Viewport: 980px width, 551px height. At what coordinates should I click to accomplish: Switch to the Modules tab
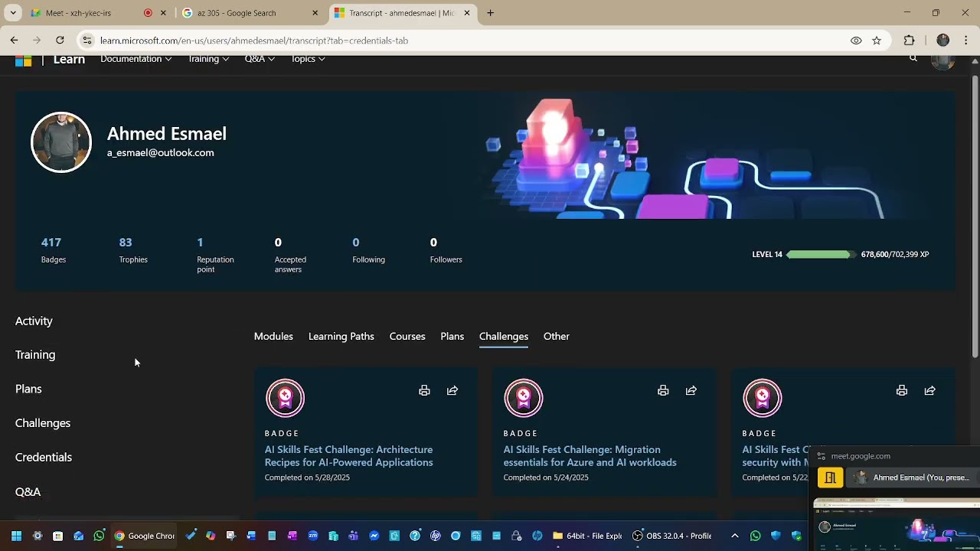click(273, 336)
